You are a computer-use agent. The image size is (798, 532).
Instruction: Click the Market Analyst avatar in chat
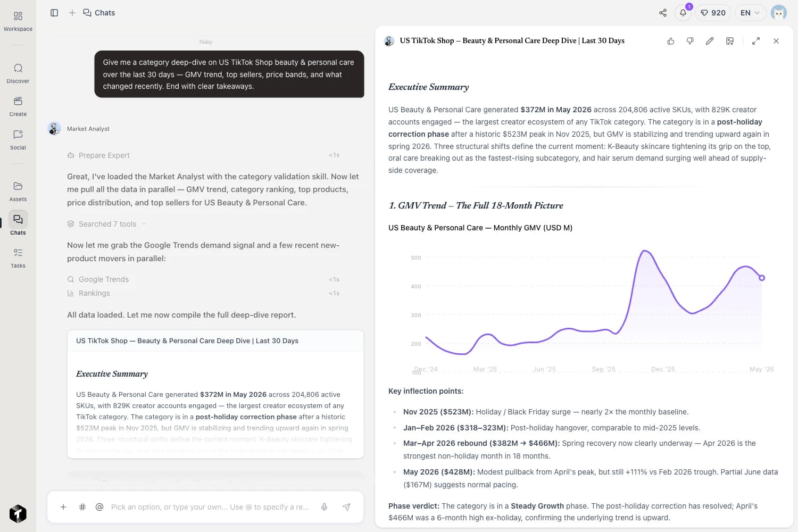click(54, 129)
